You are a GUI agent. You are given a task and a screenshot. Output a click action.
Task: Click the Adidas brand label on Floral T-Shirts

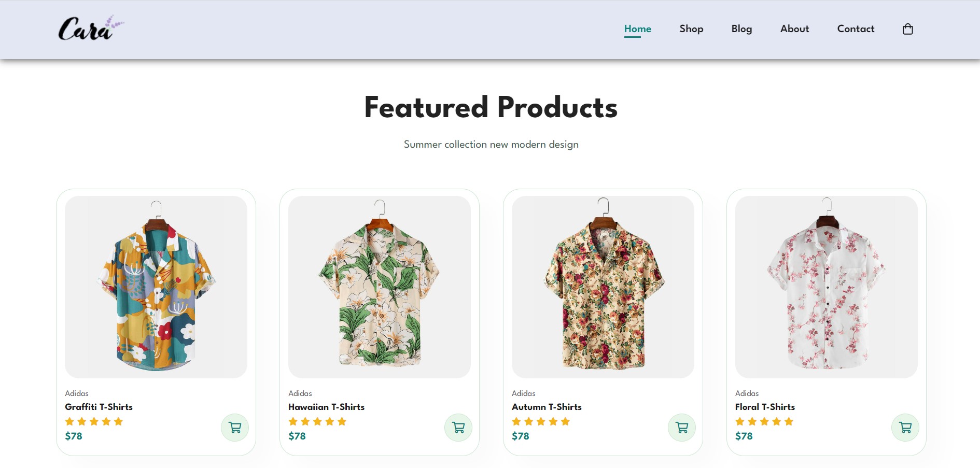point(747,393)
